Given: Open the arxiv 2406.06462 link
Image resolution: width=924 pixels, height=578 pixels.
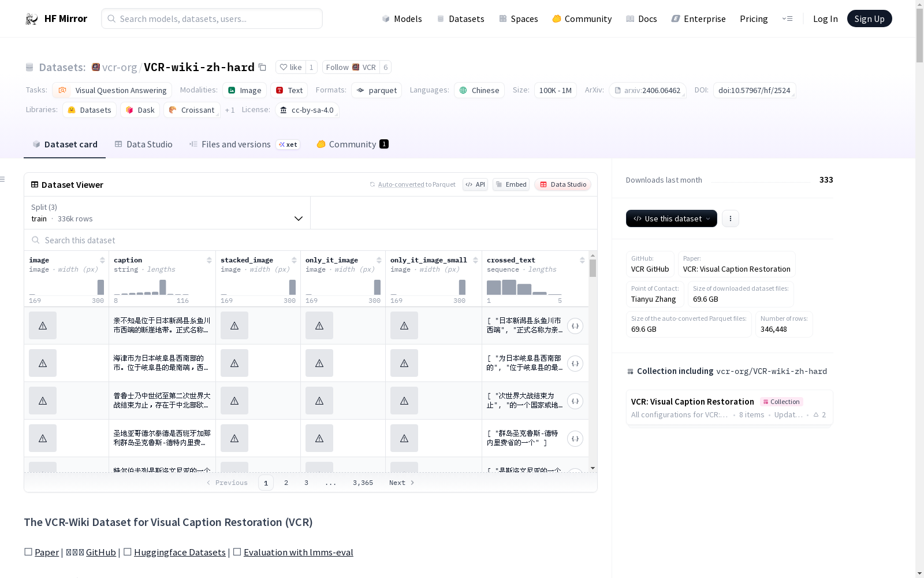Looking at the screenshot, I should click(647, 90).
